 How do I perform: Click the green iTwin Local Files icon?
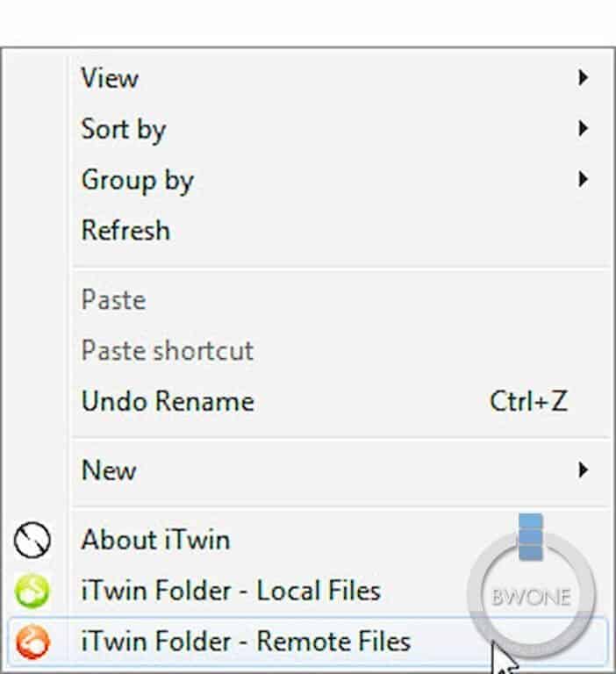tap(32, 591)
